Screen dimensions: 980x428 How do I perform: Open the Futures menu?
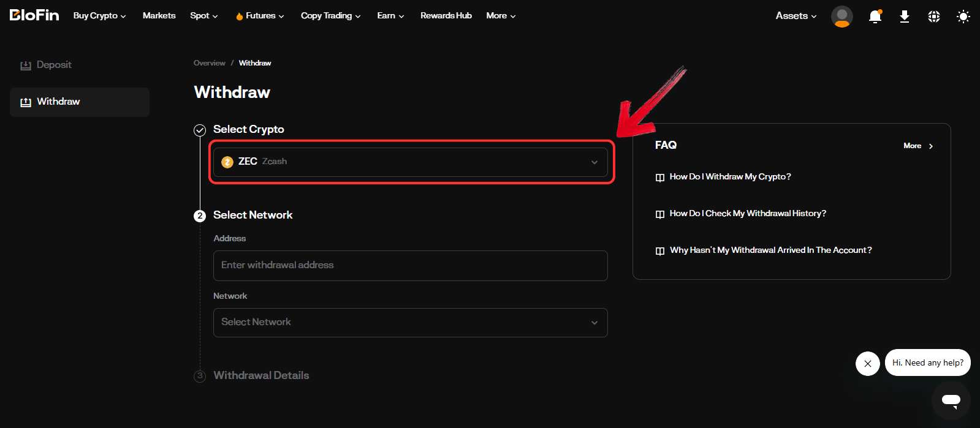click(260, 16)
